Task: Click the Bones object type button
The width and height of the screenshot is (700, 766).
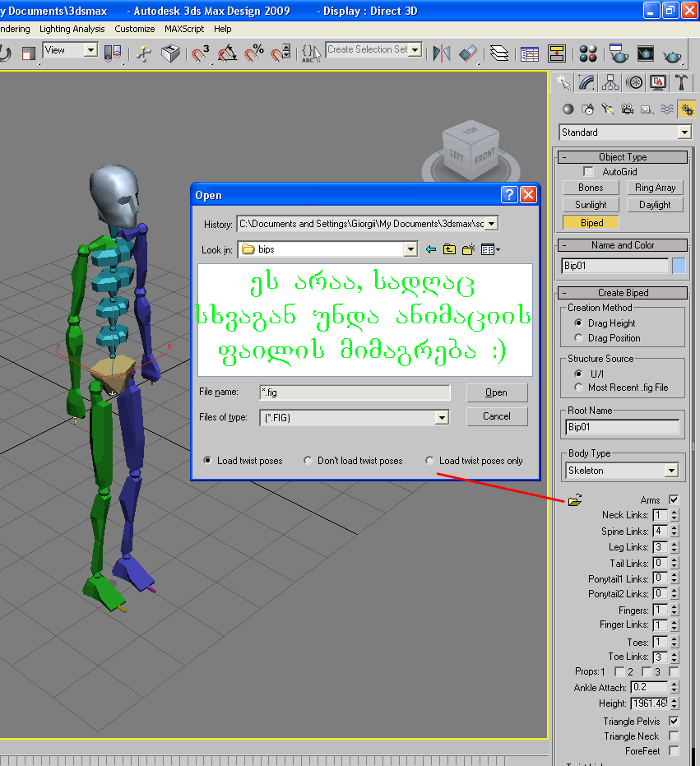Action: pos(591,188)
